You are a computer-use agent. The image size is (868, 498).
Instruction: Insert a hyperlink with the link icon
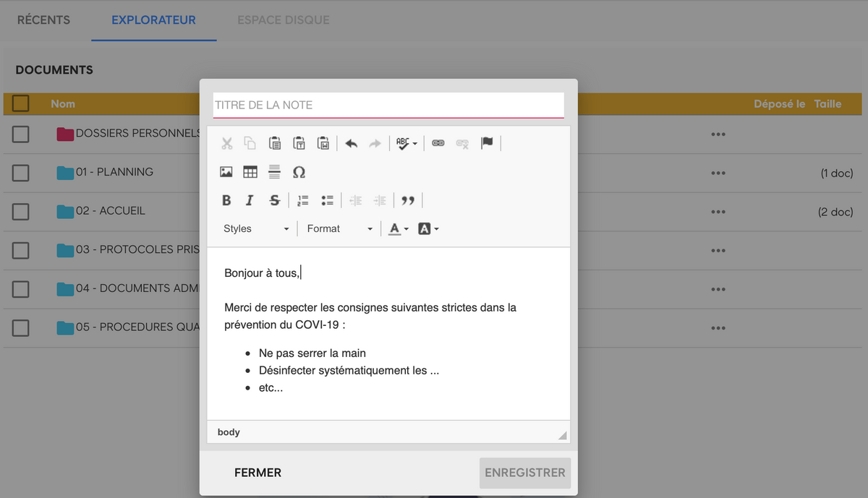pyautogui.click(x=438, y=143)
